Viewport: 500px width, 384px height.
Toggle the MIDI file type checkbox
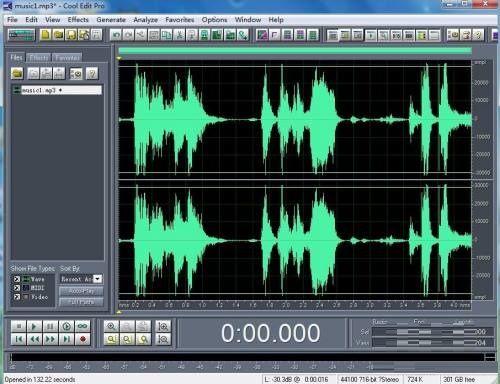[x=17, y=288]
